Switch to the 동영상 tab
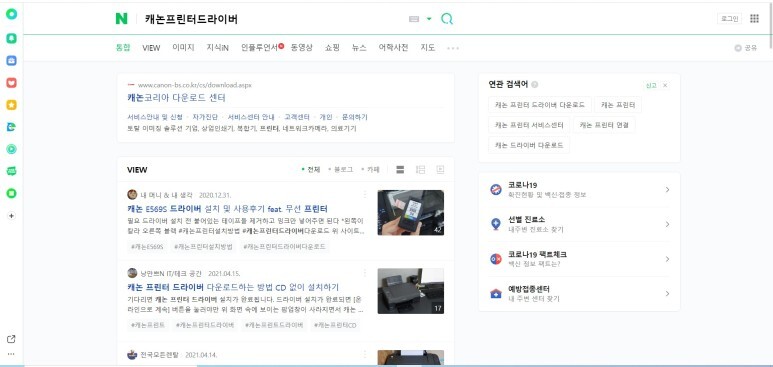 pos(302,48)
